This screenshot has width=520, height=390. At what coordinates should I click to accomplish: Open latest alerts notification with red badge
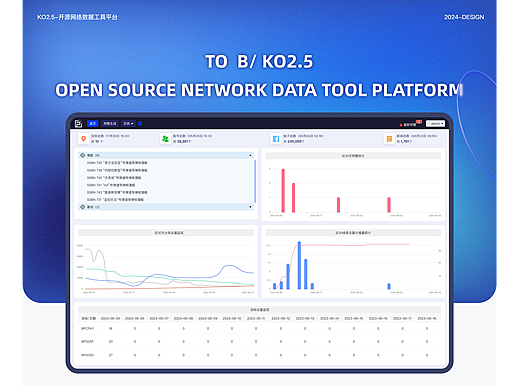[x=410, y=124]
